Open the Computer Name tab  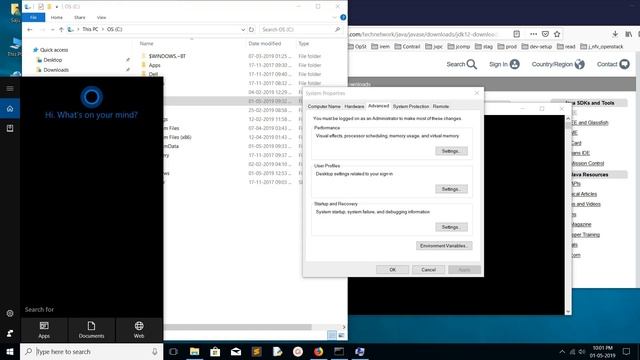(324, 106)
